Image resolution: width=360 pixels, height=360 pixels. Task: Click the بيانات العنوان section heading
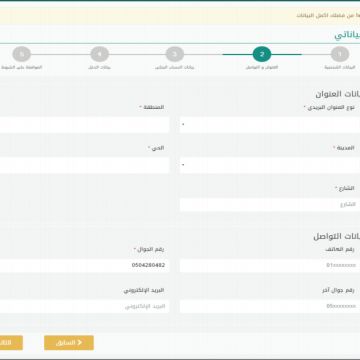pyautogui.click(x=337, y=94)
